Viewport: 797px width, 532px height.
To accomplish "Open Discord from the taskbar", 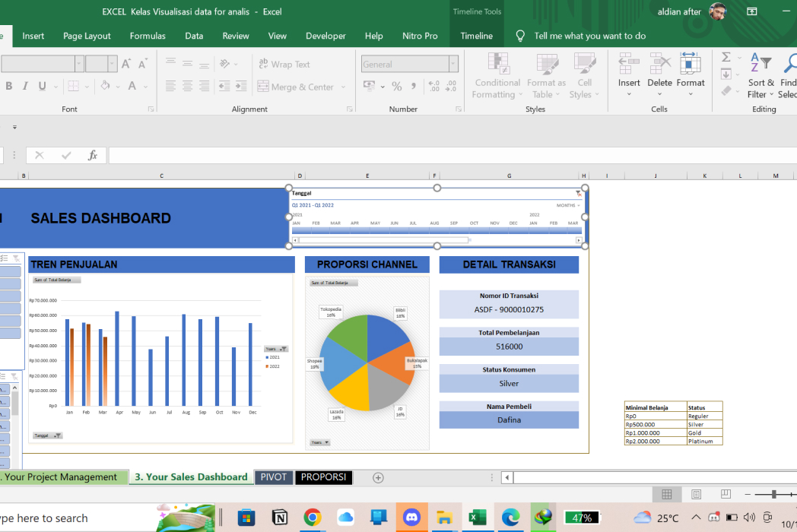I will coord(411,518).
